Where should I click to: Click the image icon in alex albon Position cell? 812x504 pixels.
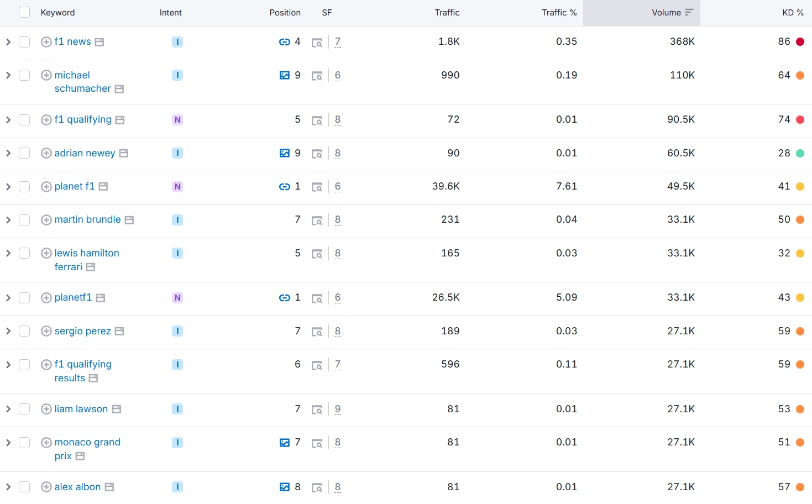coord(284,487)
